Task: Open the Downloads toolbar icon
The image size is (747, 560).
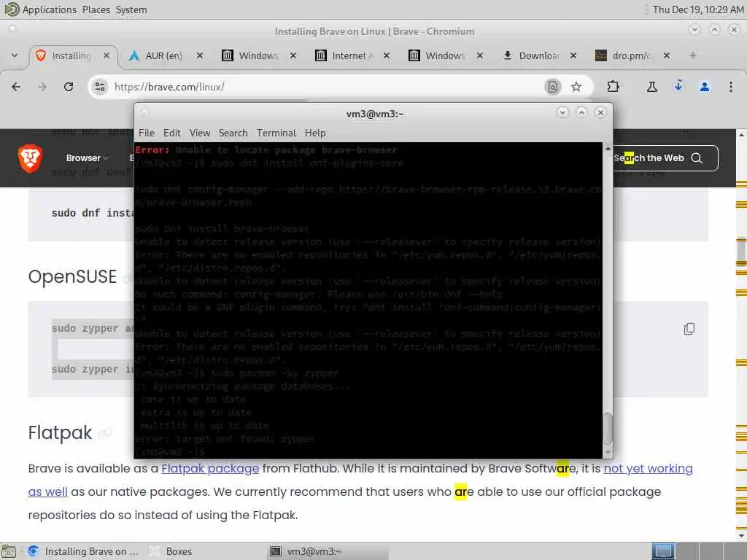Action: tap(678, 86)
